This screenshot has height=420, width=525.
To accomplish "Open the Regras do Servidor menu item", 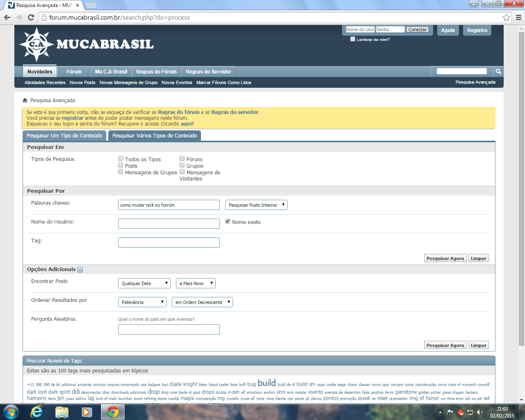I will point(208,72).
